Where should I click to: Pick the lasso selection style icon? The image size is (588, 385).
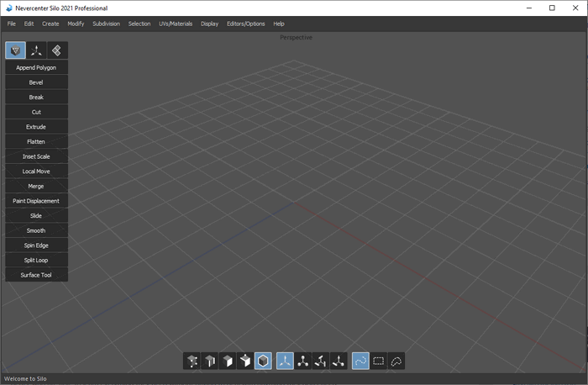[396, 361]
